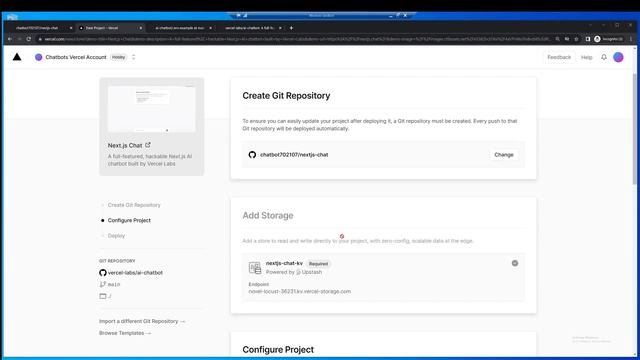Open the browser side panel icon

coord(588,39)
